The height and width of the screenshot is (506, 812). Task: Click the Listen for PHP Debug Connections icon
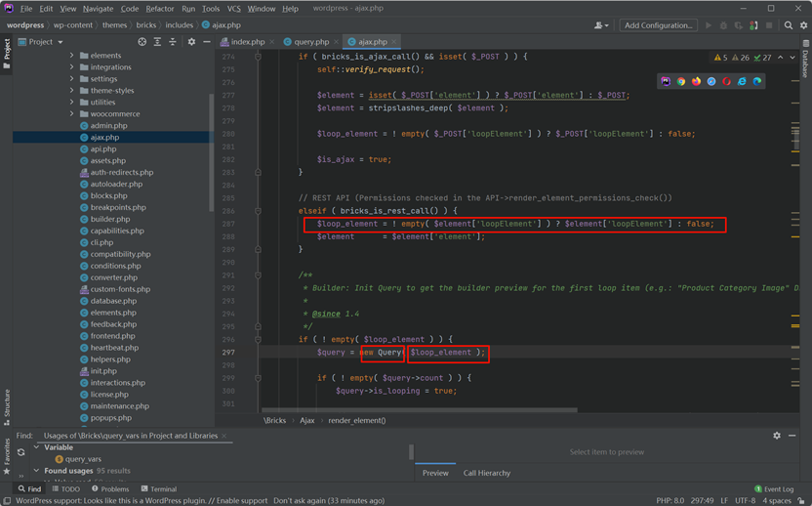point(754,24)
